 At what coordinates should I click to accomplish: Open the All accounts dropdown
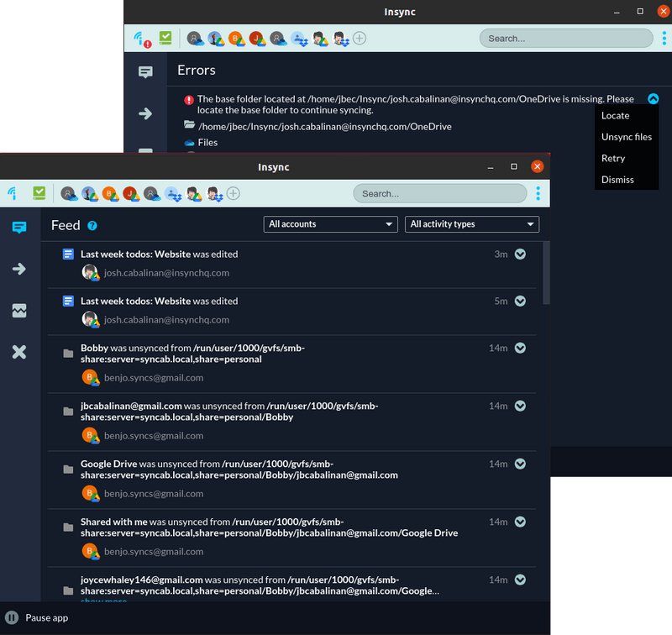click(x=330, y=224)
